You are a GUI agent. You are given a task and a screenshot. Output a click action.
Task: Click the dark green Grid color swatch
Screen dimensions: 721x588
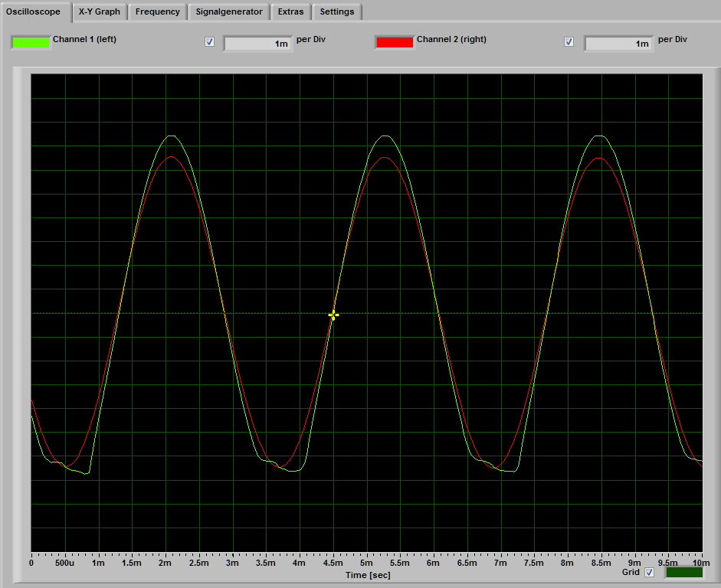point(684,573)
